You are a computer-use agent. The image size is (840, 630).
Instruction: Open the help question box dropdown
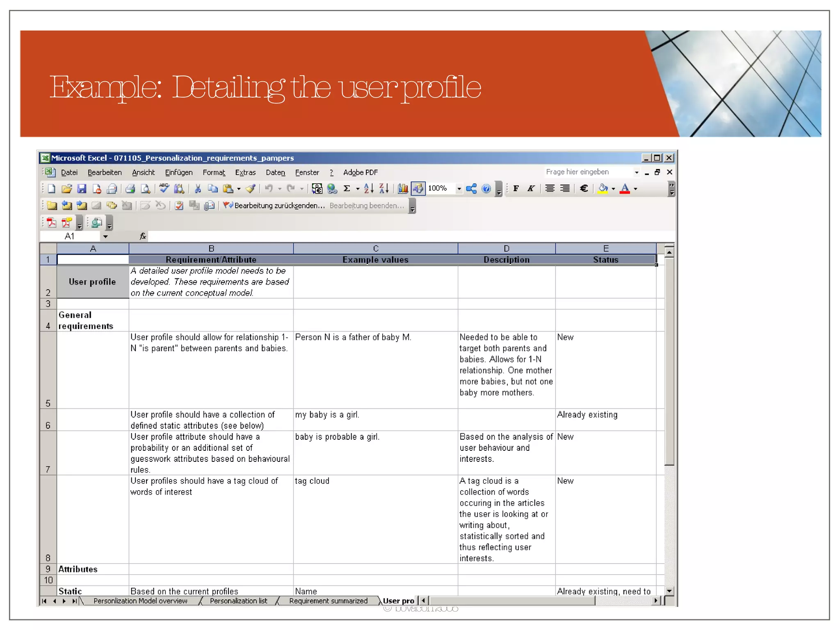coord(637,173)
